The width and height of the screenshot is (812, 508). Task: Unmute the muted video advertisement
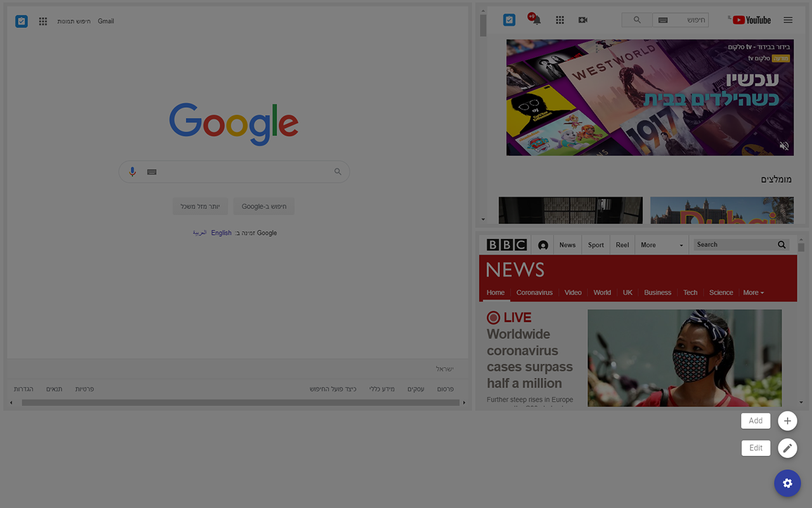pyautogui.click(x=784, y=145)
